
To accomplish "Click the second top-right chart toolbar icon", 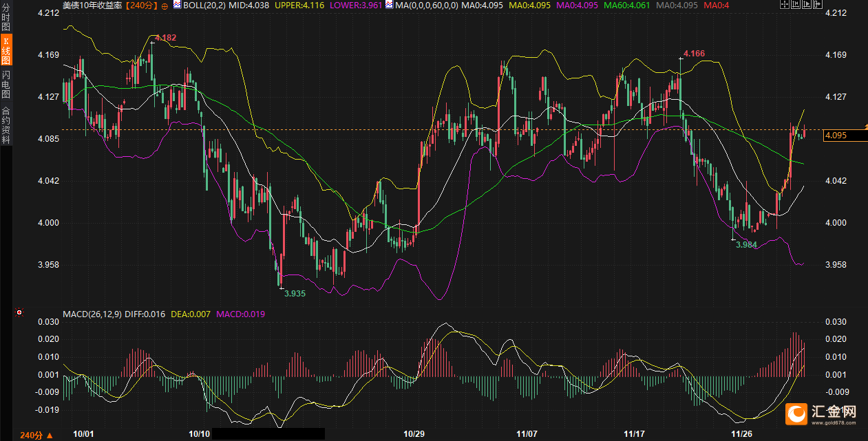I will [x=796, y=5].
